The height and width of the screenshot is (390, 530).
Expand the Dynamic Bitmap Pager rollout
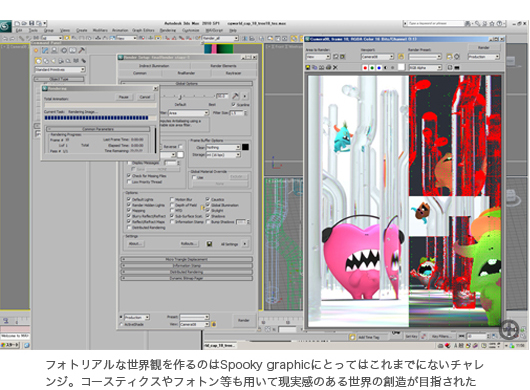click(187, 278)
